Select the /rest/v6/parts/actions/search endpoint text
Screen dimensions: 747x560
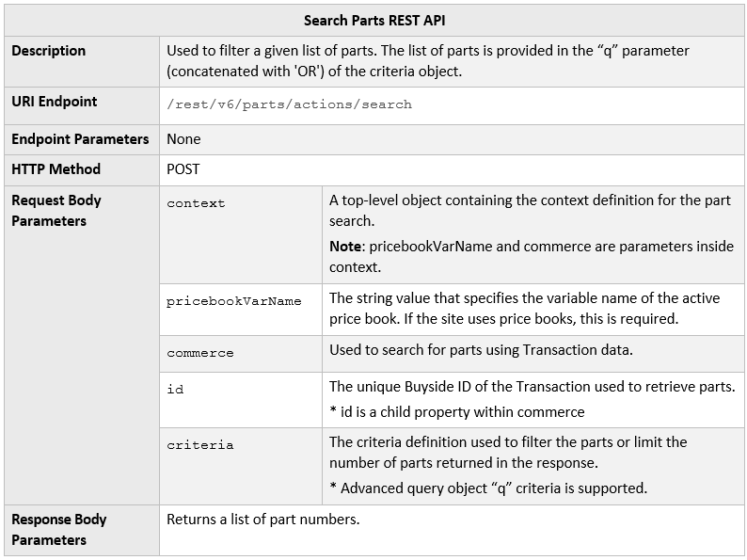click(x=289, y=104)
